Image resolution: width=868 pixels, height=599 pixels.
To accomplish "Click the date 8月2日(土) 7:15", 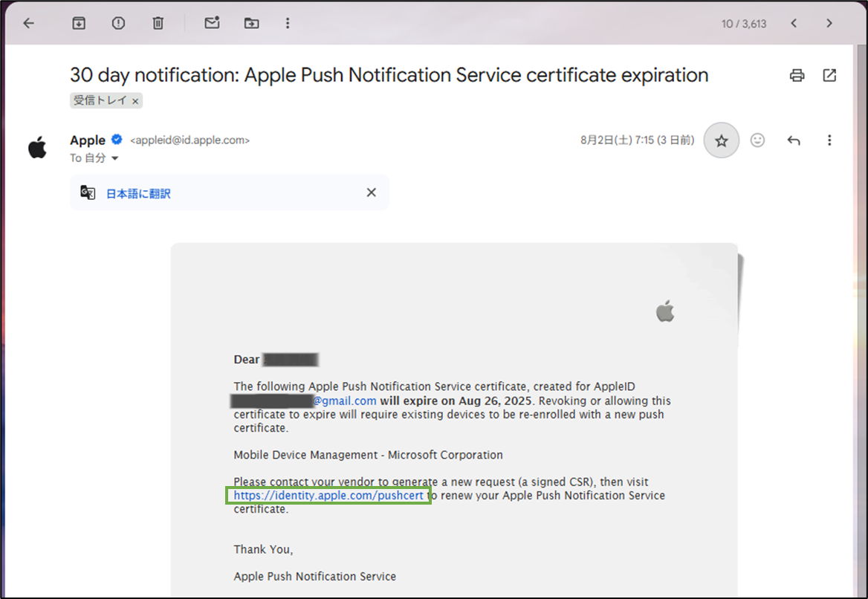I will pos(637,140).
